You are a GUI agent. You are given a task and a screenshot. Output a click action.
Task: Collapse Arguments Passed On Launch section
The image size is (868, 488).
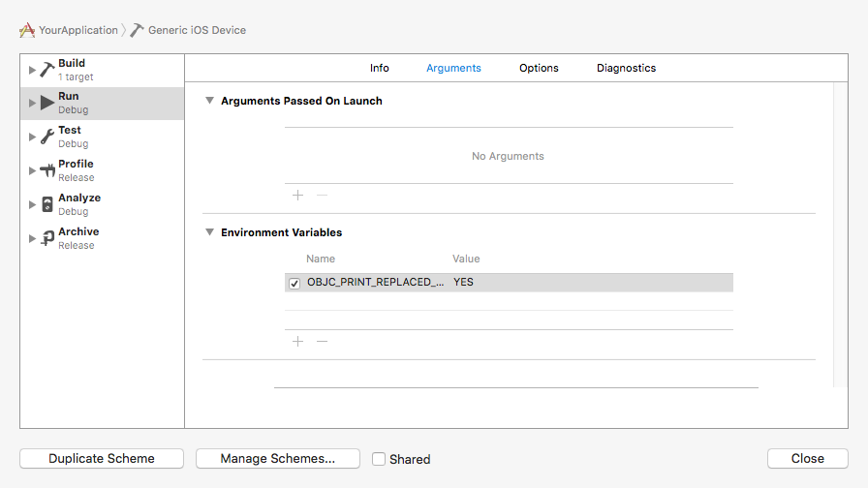(x=209, y=101)
